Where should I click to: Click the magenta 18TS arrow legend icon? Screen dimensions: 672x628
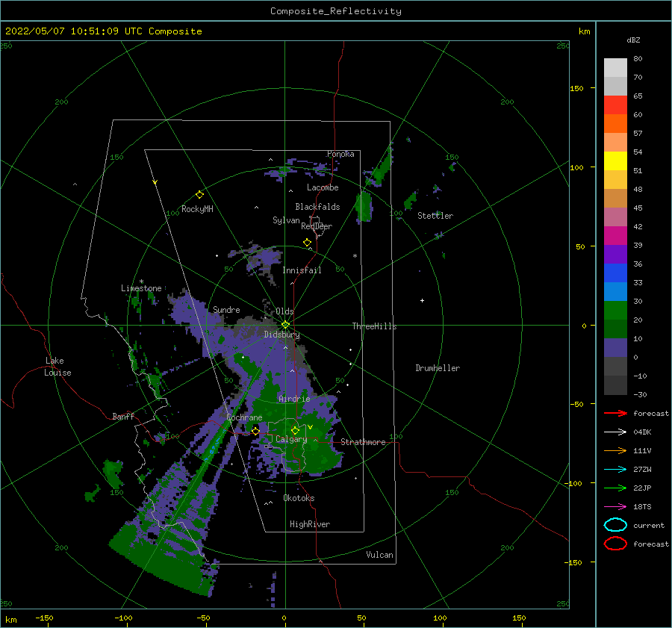[615, 506]
